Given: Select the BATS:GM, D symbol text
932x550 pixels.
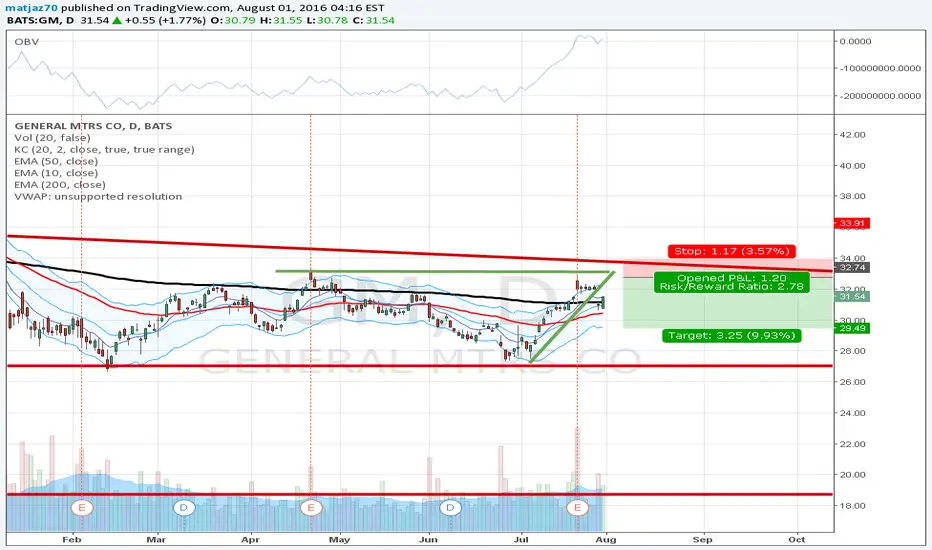Looking at the screenshot, I should (40, 20).
